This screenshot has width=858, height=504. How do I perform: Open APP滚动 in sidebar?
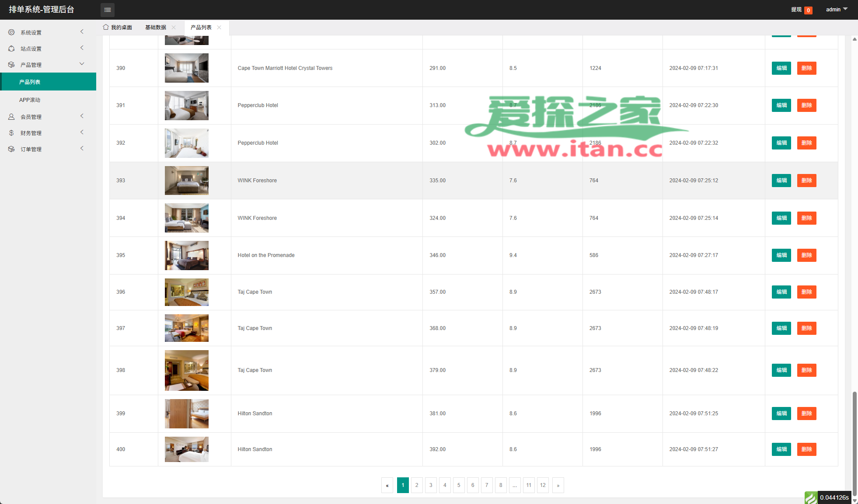click(x=48, y=100)
